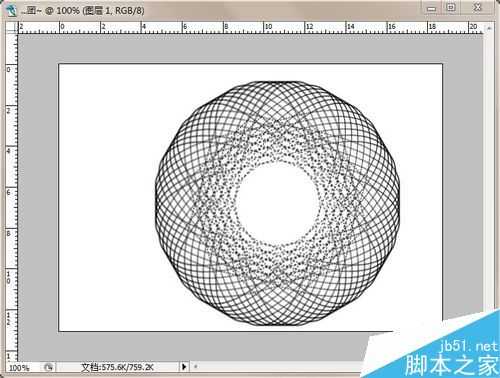Screen dimensions: 500x378
Task: Open the status bar info arrow menu
Action: tap(184, 367)
